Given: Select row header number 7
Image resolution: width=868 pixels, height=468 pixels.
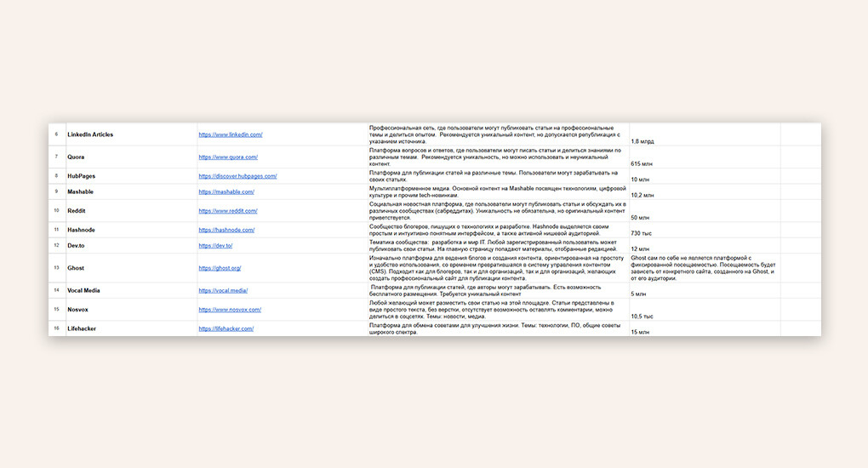Looking at the screenshot, I should pos(57,157).
